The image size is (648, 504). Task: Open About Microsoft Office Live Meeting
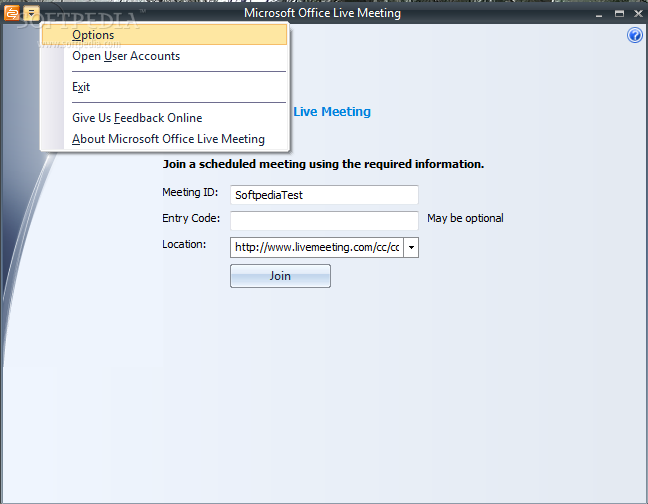[x=164, y=139]
